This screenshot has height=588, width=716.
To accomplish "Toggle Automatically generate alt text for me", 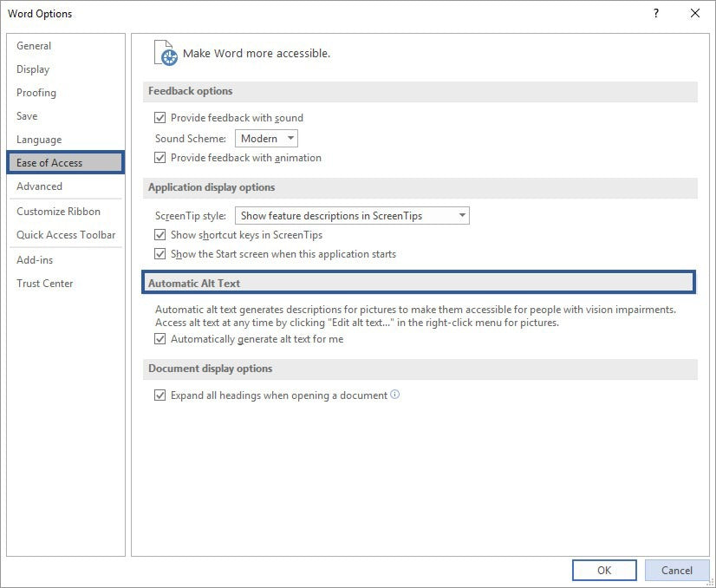I will click(160, 338).
